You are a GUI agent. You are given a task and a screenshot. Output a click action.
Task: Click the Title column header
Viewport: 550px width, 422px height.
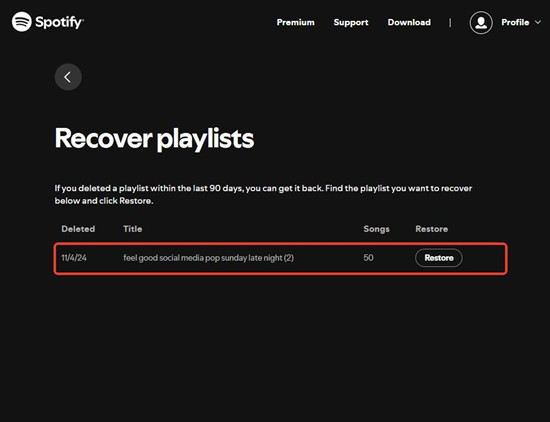click(133, 229)
